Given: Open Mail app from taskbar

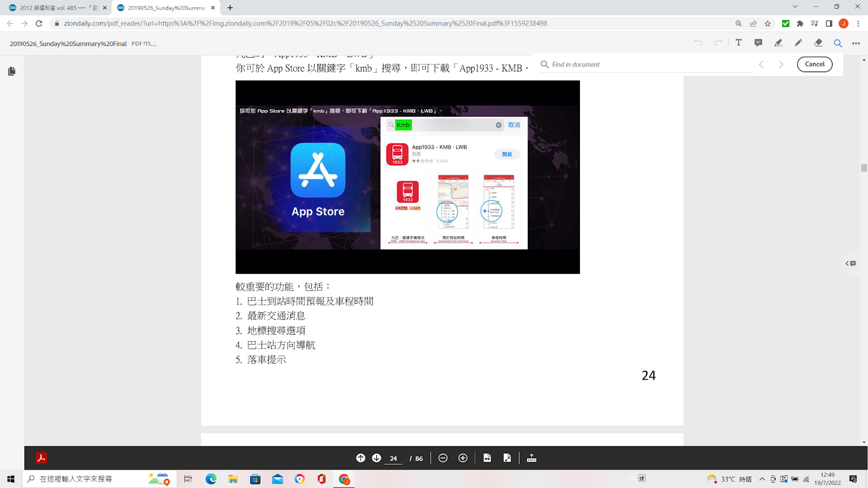Looking at the screenshot, I should click(278, 479).
